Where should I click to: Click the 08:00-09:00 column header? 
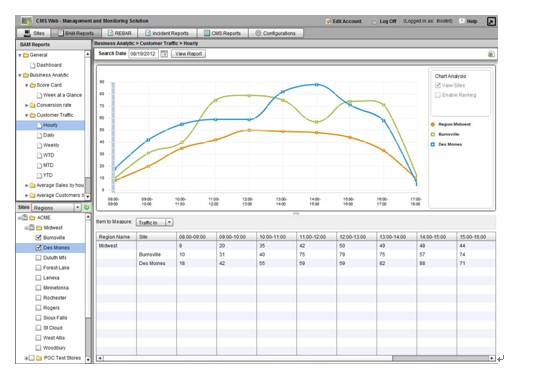coord(197,237)
